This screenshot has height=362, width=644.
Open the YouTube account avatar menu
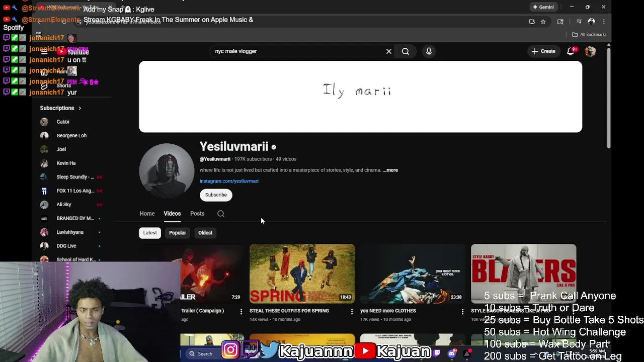point(590,51)
